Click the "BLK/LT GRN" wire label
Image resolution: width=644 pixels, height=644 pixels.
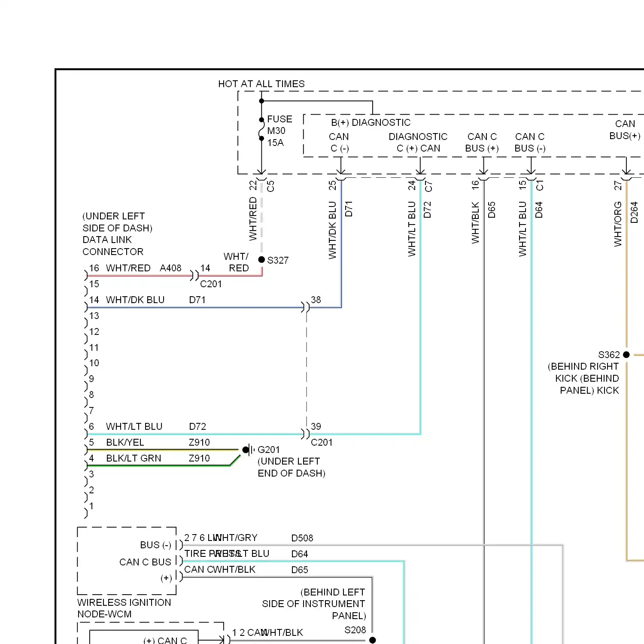134,458
